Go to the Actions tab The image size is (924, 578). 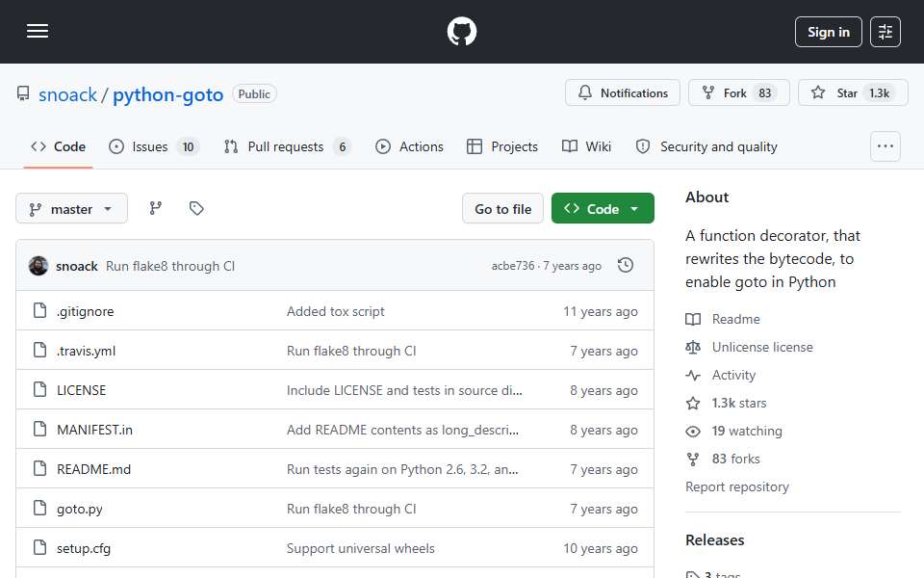(x=410, y=146)
